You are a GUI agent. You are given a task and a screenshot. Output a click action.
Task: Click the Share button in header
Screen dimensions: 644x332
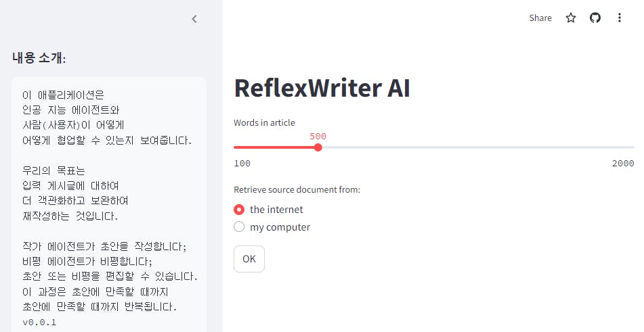540,18
